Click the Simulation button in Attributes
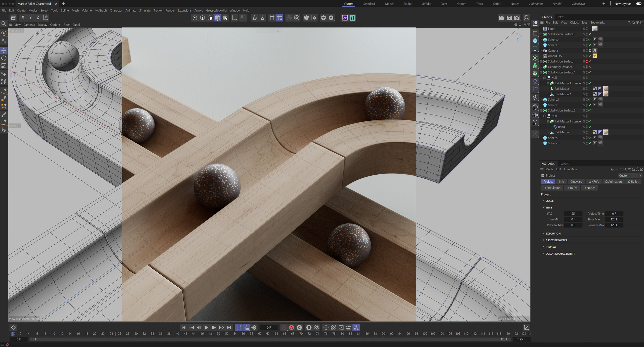This screenshot has height=347, width=644. pyautogui.click(x=552, y=188)
